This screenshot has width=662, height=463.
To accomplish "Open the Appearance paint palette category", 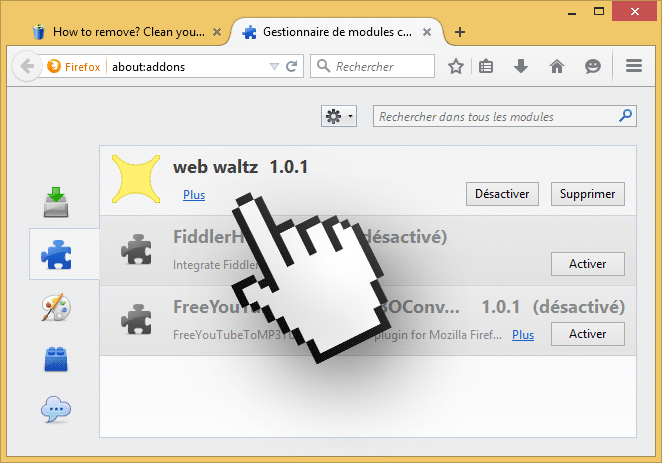I will click(x=56, y=307).
